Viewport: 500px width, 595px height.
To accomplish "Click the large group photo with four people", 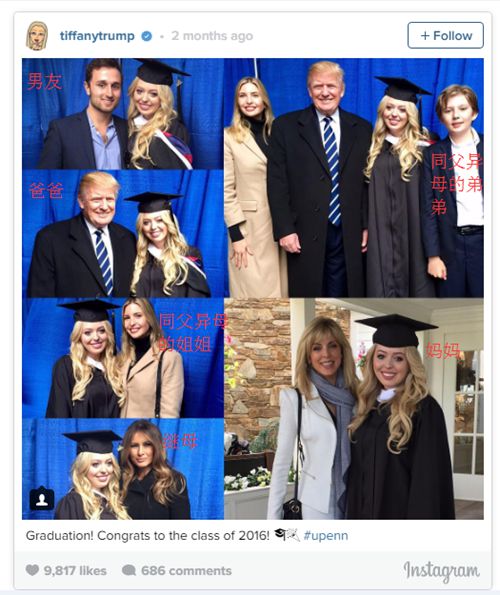I will [x=354, y=178].
